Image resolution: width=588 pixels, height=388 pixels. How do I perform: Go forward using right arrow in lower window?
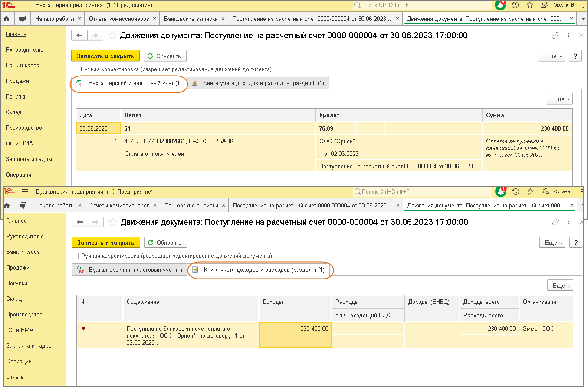pos(95,222)
